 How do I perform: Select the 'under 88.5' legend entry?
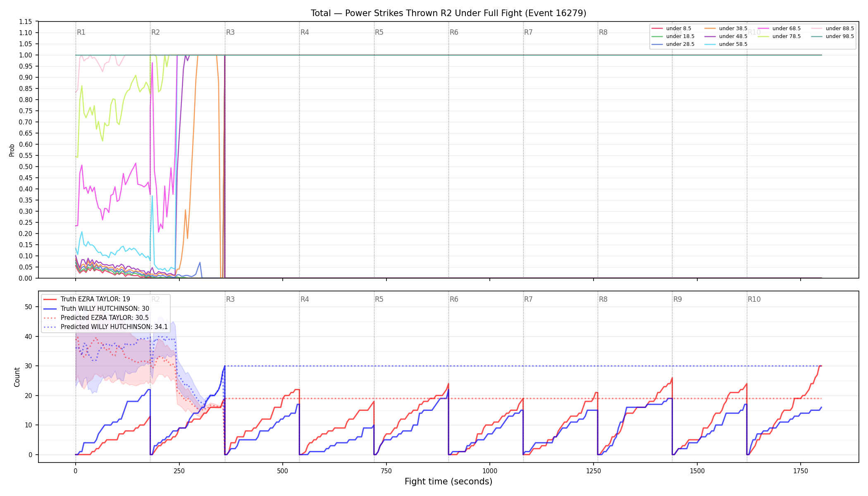(833, 29)
